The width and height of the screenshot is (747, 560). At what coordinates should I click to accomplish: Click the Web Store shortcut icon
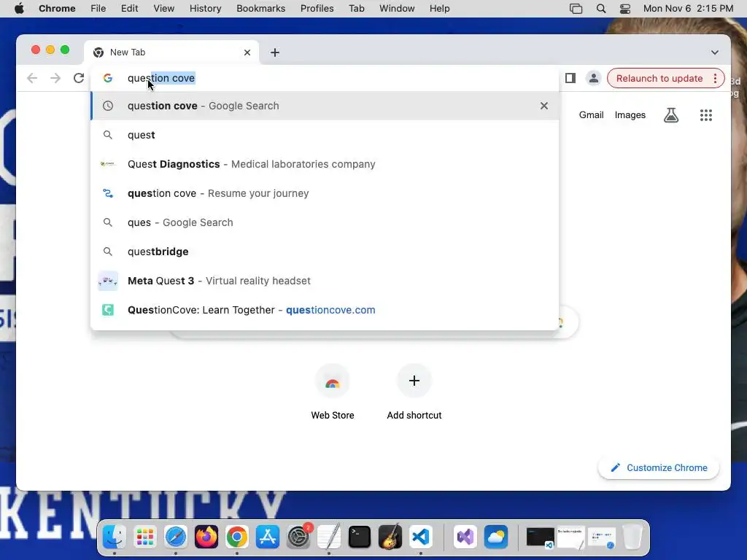point(333,381)
